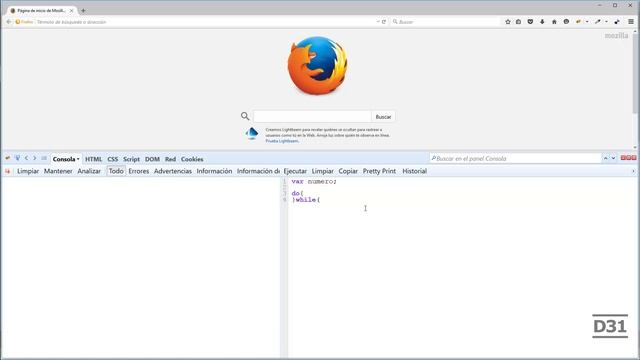Switch to the Red network tab
Screen dimensions: 640x360
coord(170,159)
